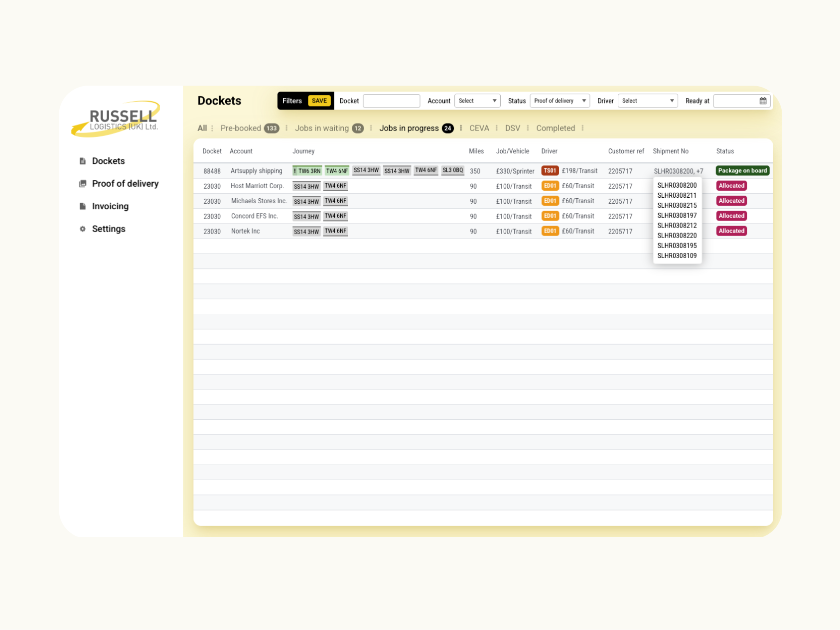Go to Invoicing in the sidebar
The width and height of the screenshot is (840, 630).
[x=110, y=206]
